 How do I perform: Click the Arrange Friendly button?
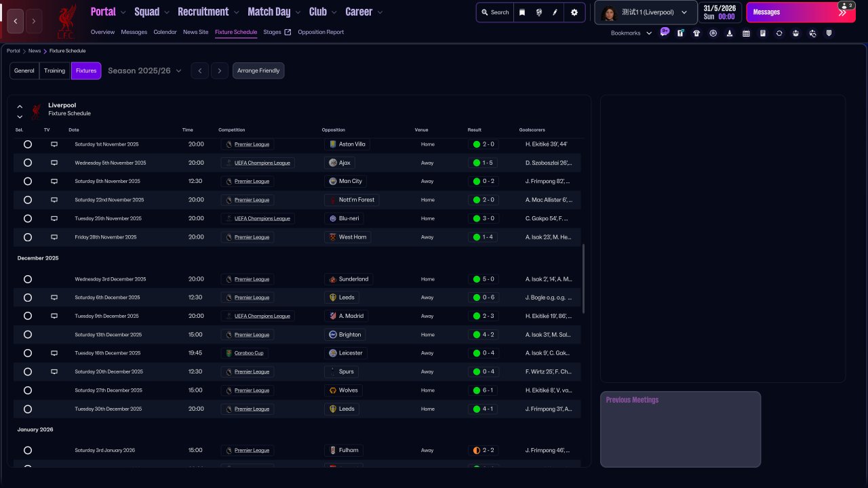258,70
